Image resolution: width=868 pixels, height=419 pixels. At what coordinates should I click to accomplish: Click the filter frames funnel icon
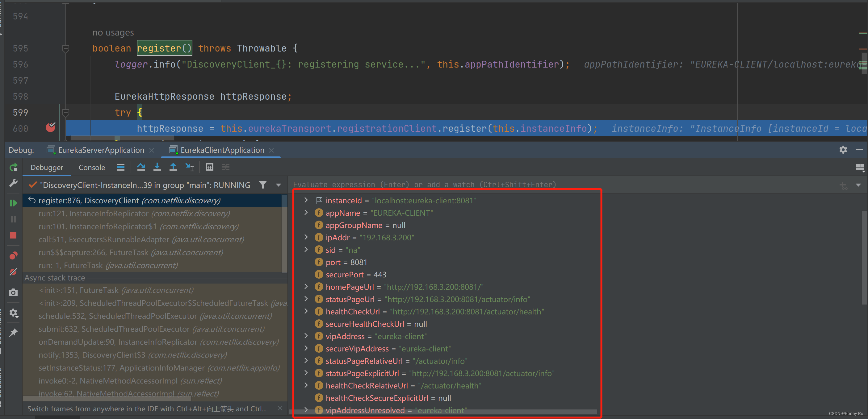[263, 185]
